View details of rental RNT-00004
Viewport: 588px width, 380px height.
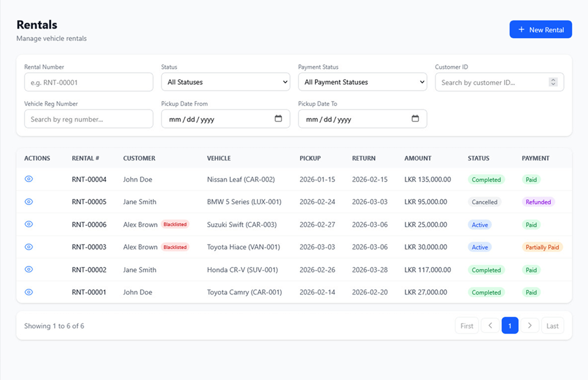(x=29, y=179)
